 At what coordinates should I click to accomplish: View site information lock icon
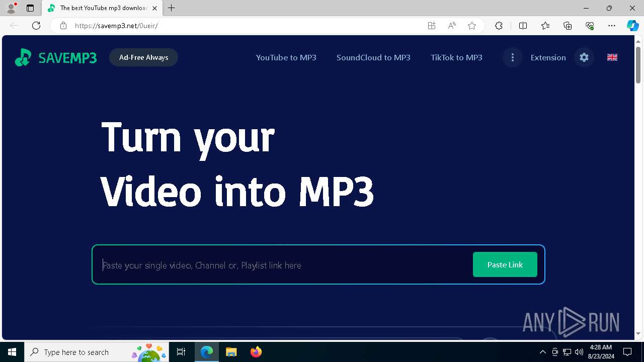[x=63, y=26]
